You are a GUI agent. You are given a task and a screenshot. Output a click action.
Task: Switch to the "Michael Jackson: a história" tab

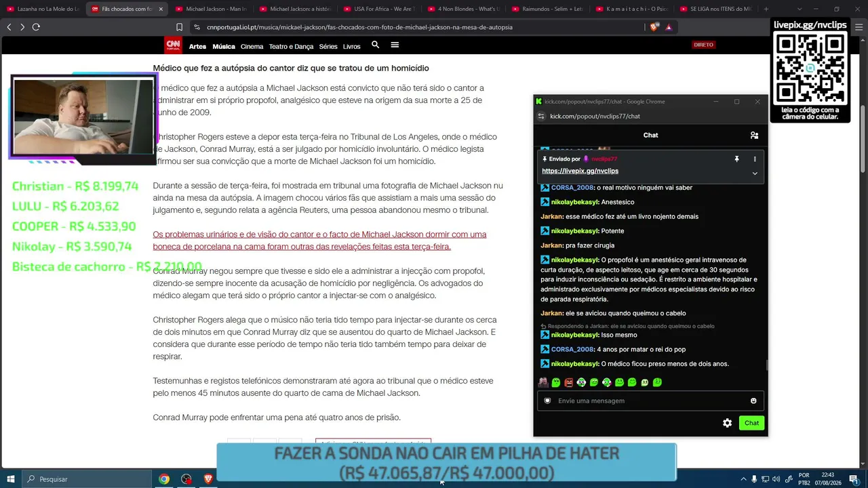pyautogui.click(x=294, y=9)
